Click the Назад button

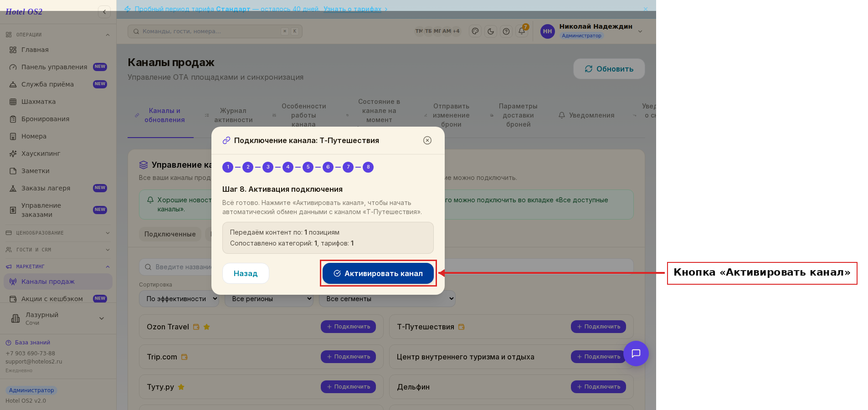point(246,273)
